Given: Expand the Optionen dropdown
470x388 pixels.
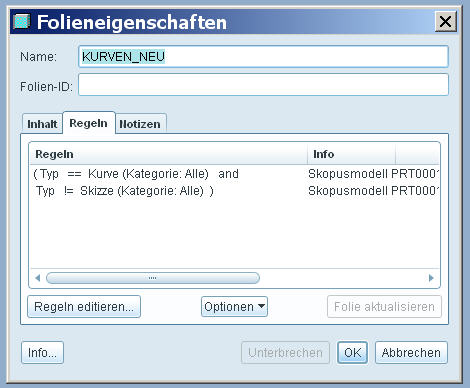Looking at the screenshot, I should pos(234,307).
